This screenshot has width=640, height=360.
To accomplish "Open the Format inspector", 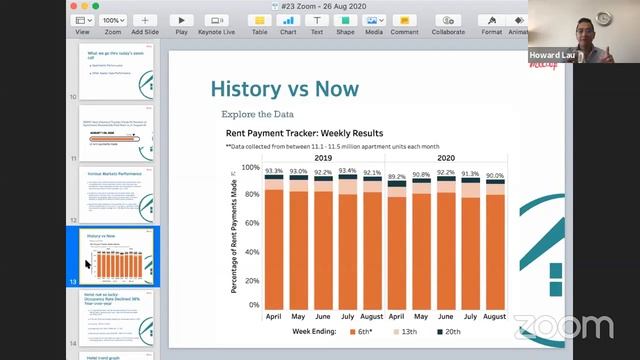I will click(492, 20).
